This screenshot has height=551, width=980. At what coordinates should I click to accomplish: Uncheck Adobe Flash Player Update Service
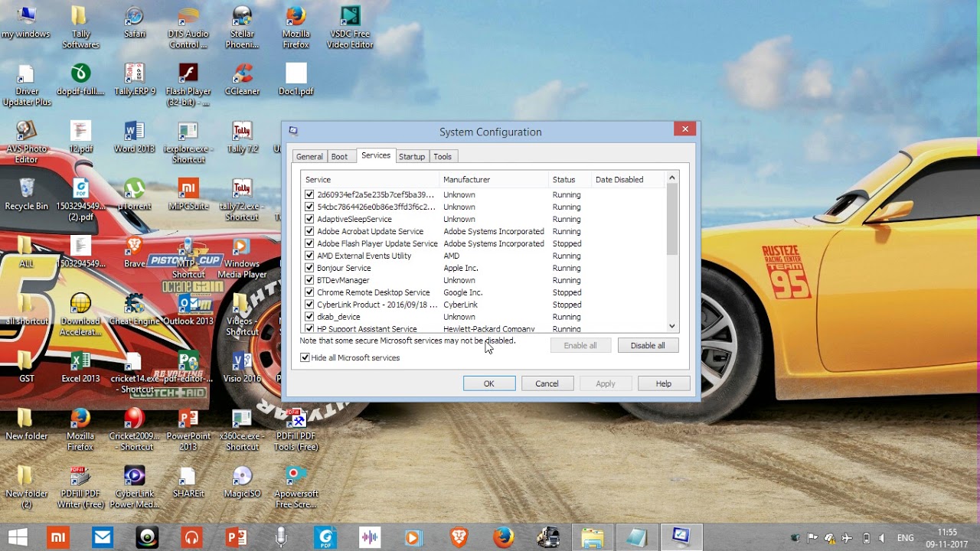(309, 243)
